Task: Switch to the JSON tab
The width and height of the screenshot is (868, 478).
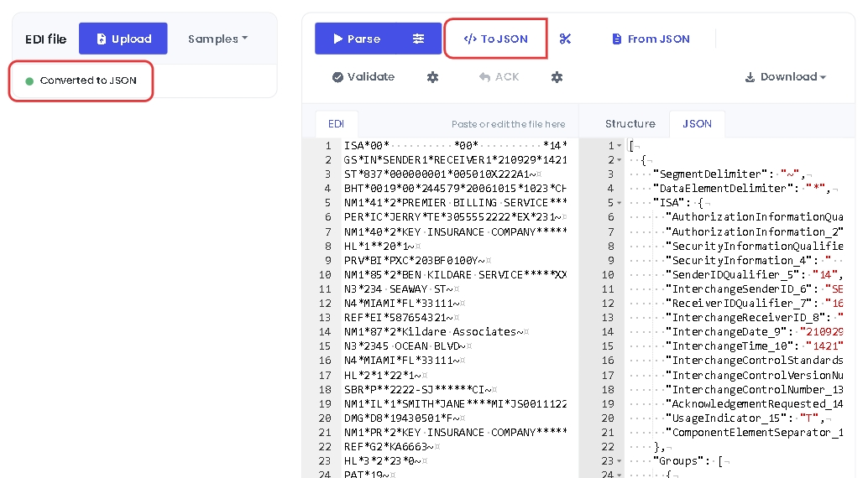Action: click(697, 124)
